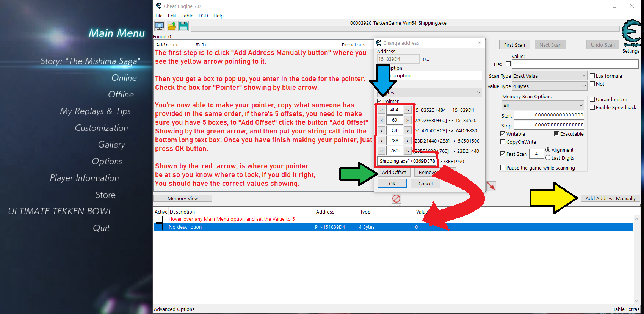Check Enable Speedhack option
This screenshot has width=644, height=314.
click(592, 107)
